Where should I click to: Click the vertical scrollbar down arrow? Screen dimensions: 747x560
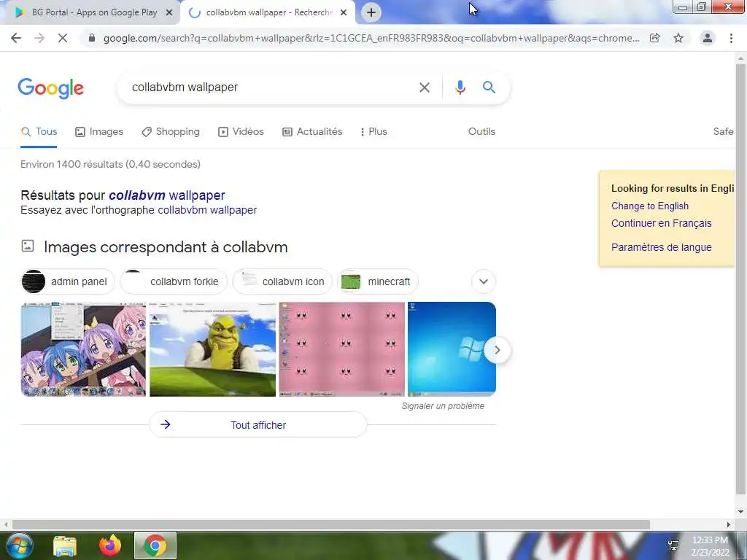740,512
